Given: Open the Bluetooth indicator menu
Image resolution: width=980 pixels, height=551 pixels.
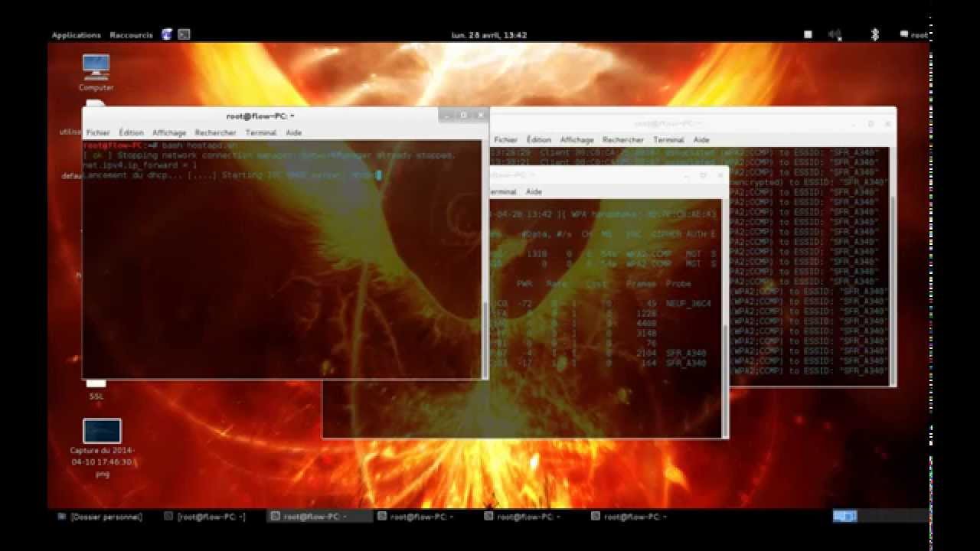Looking at the screenshot, I should point(875,34).
